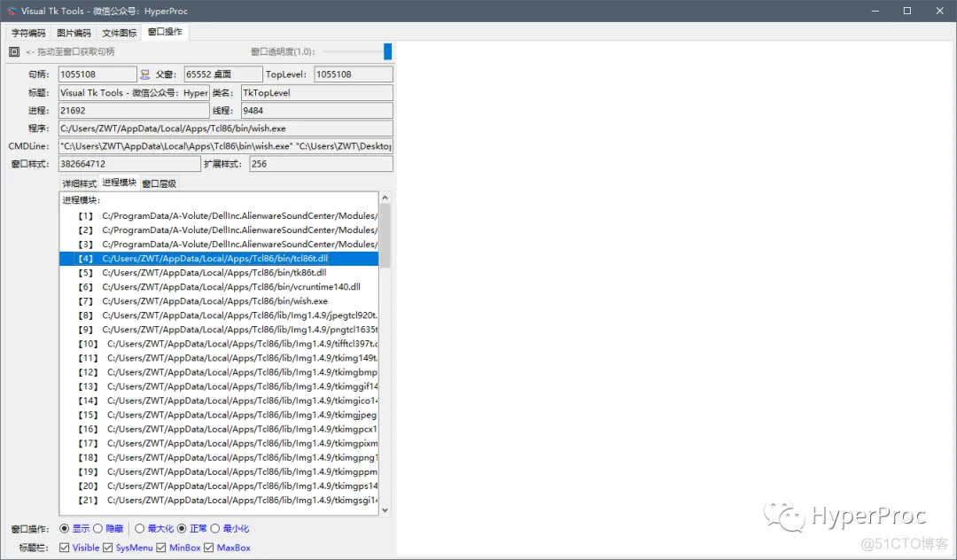Click the parent window jump icon

(144, 74)
